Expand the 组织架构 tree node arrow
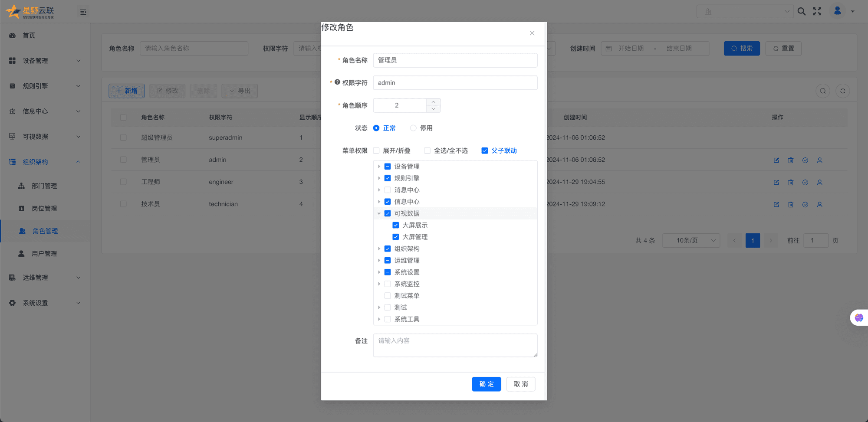 coord(379,249)
